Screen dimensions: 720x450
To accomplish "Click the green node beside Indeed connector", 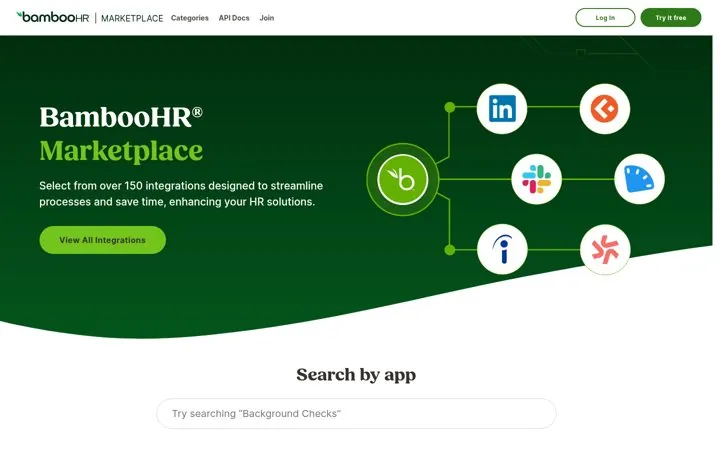I will [x=450, y=250].
